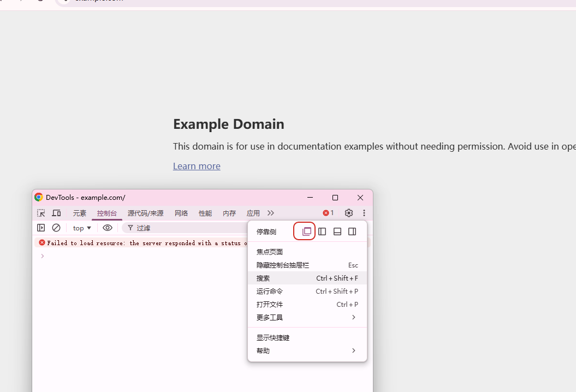Click the Failed to load resource message

147,243
